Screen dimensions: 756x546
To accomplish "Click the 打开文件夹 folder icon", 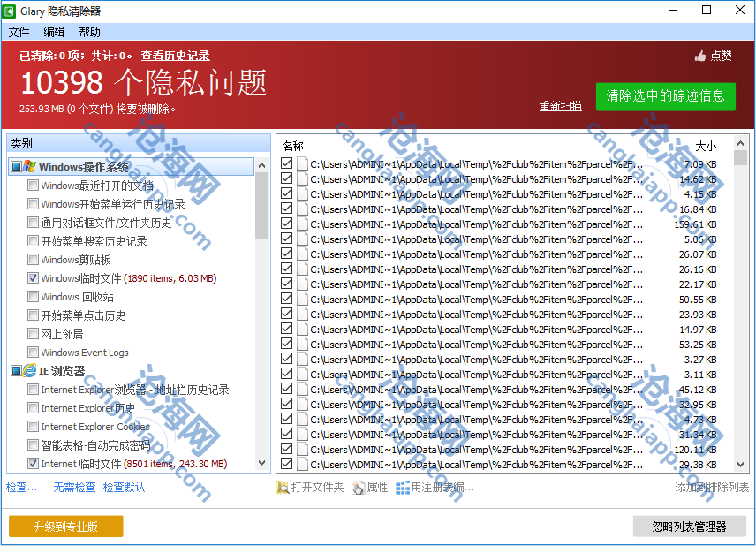I will (282, 488).
